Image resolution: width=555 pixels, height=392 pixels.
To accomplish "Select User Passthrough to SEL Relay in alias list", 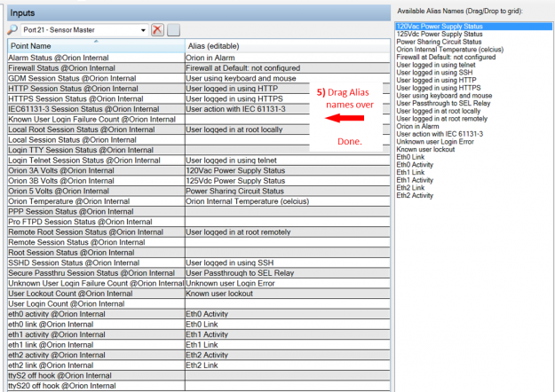I will (x=443, y=103).
